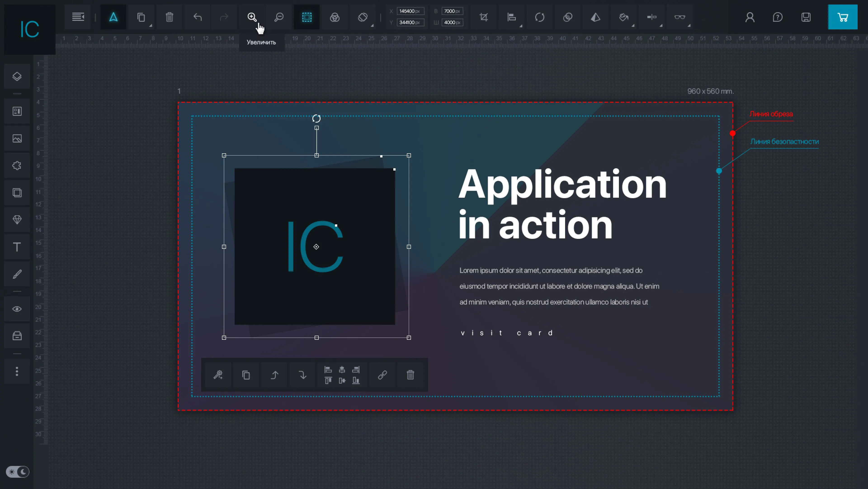Click the zoom out magnifier
The image size is (868, 489).
[x=279, y=17]
